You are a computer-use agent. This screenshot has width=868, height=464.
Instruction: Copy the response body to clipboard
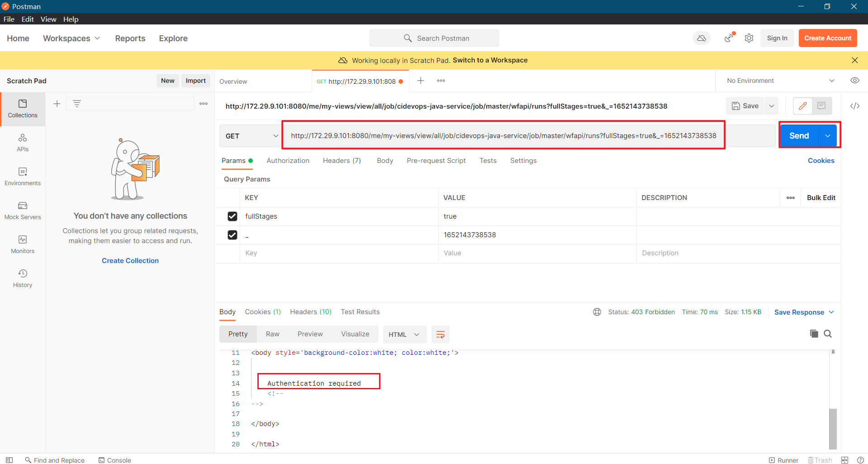point(814,334)
